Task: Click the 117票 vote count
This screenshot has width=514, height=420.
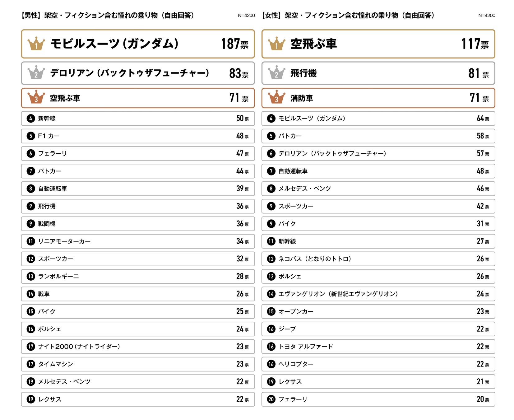Action: point(475,44)
